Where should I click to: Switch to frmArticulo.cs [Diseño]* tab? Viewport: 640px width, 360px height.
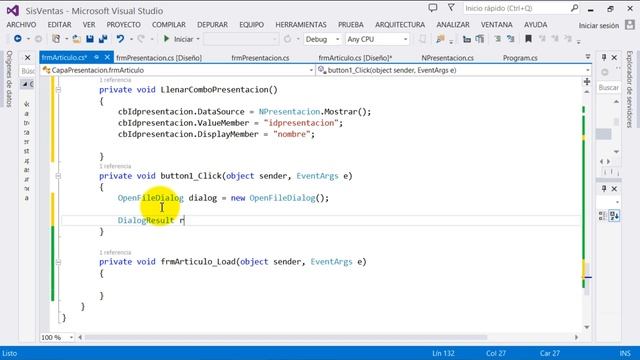(x=355, y=58)
